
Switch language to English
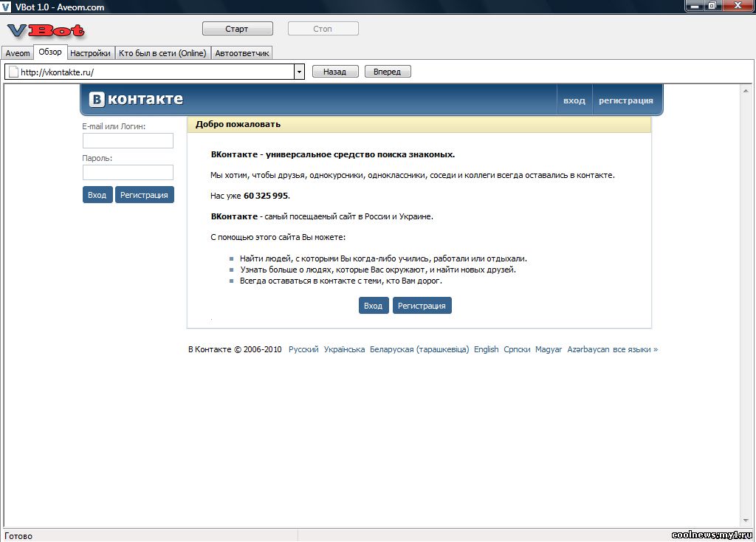[486, 349]
